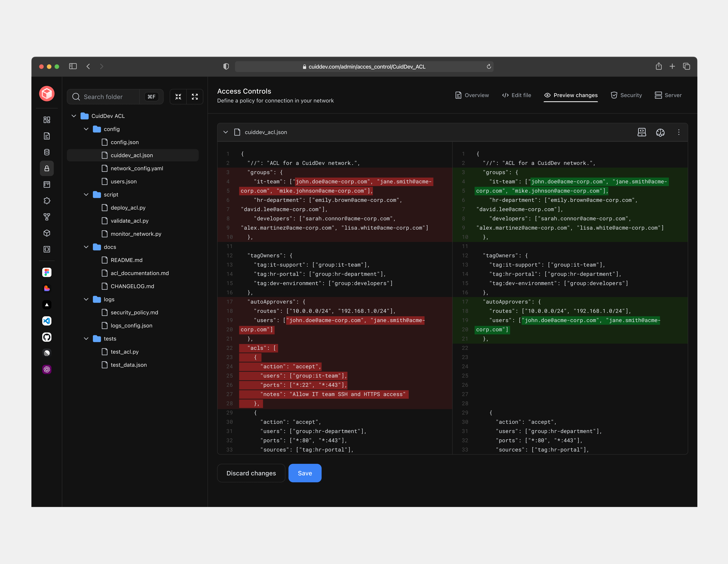
Task: Launch the ChatGPT app shortcut
Action: click(x=47, y=369)
